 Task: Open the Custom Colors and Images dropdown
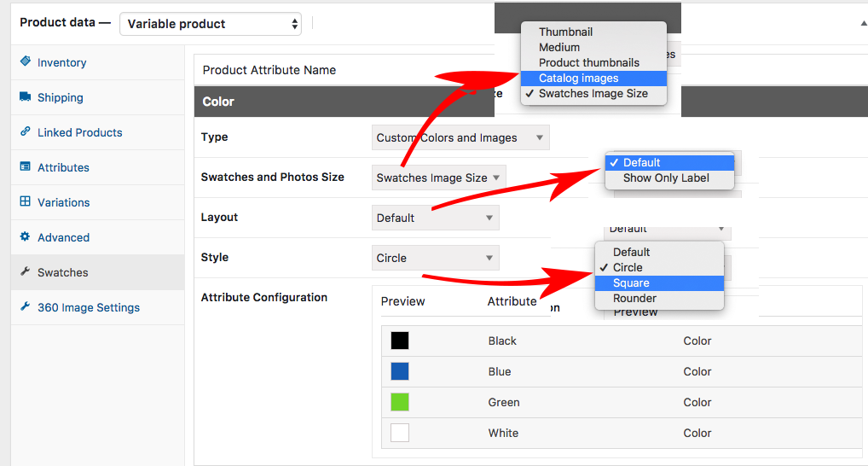point(460,137)
